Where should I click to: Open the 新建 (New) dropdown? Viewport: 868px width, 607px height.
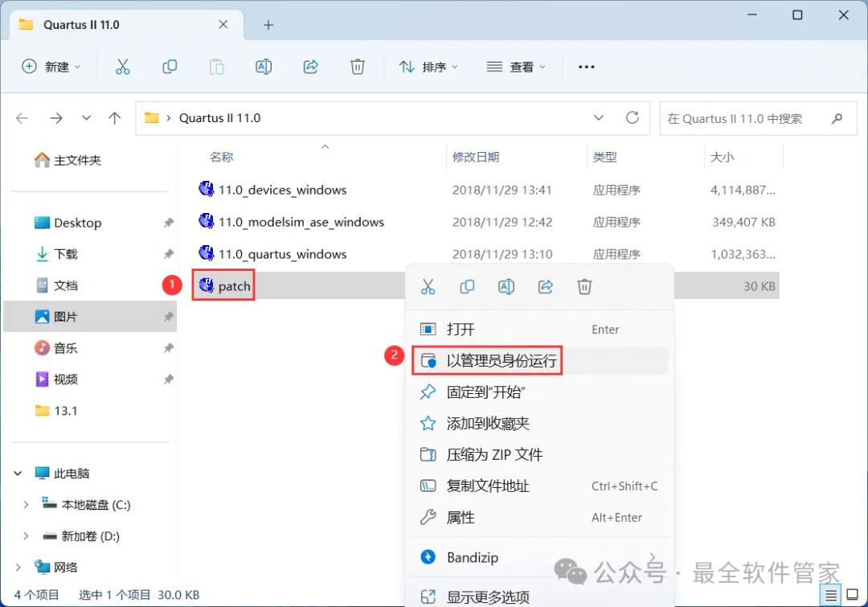coord(51,67)
